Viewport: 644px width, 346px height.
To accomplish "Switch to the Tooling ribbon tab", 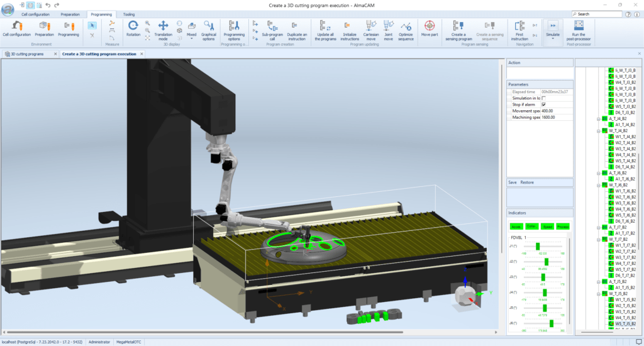I will pyautogui.click(x=128, y=14).
